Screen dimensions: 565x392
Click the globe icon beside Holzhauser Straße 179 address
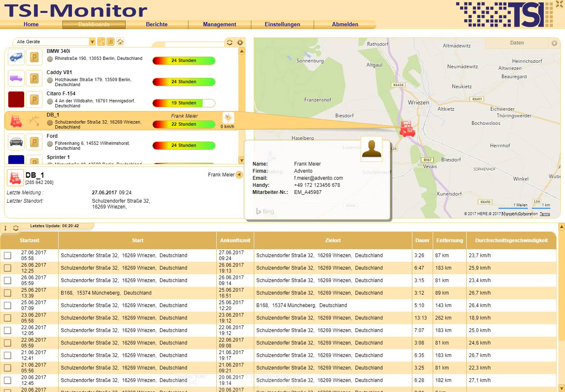click(50, 80)
